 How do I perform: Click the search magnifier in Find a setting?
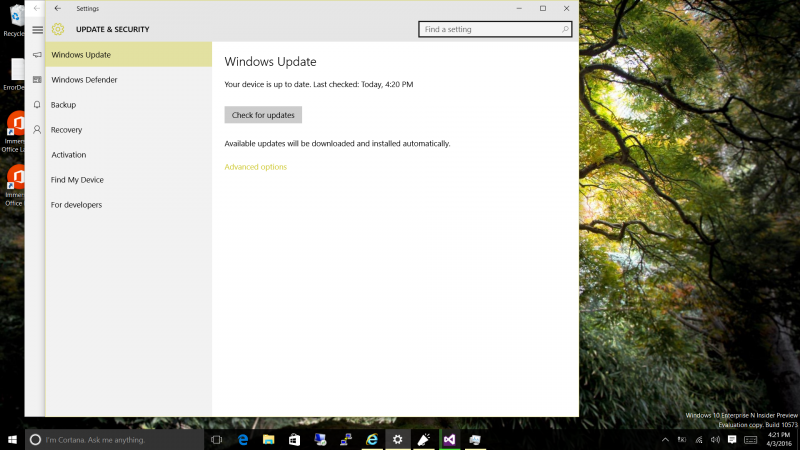pyautogui.click(x=565, y=30)
